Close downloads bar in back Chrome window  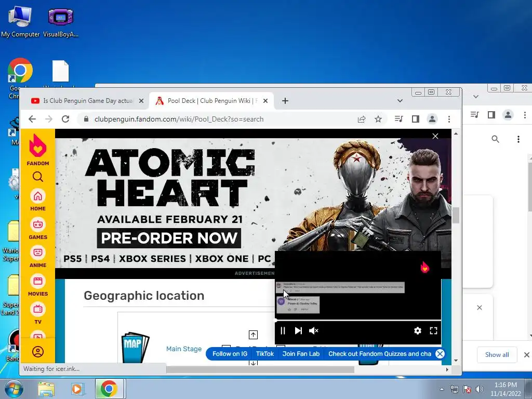pyautogui.click(x=527, y=354)
